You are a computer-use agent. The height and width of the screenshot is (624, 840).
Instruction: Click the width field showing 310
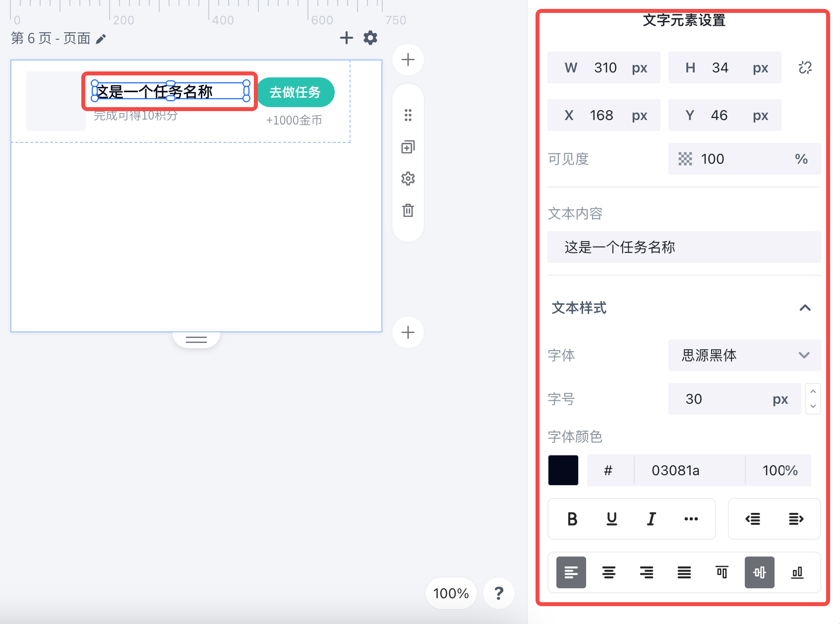pos(604,67)
